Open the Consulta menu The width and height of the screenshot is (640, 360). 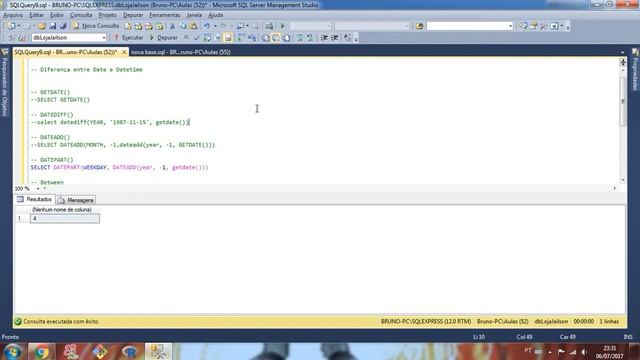click(x=81, y=15)
